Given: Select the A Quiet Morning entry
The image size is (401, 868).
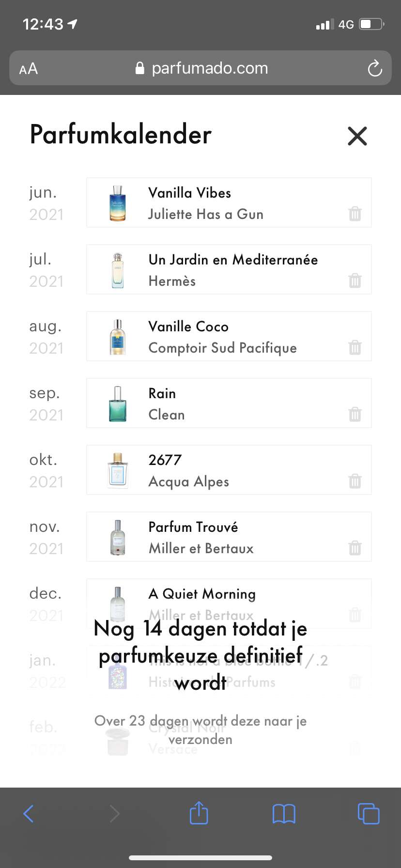Looking at the screenshot, I should click(x=202, y=594).
